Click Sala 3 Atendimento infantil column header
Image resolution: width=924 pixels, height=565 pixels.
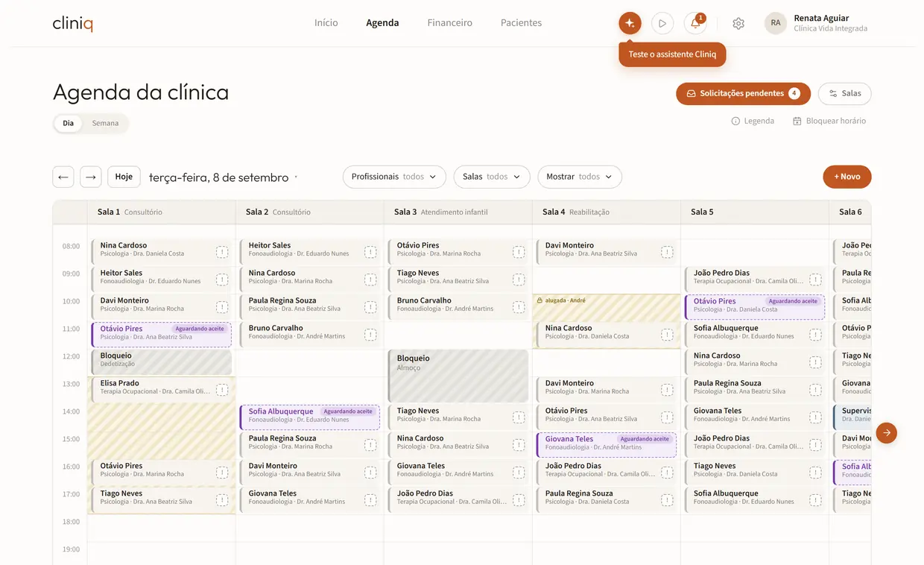458,212
